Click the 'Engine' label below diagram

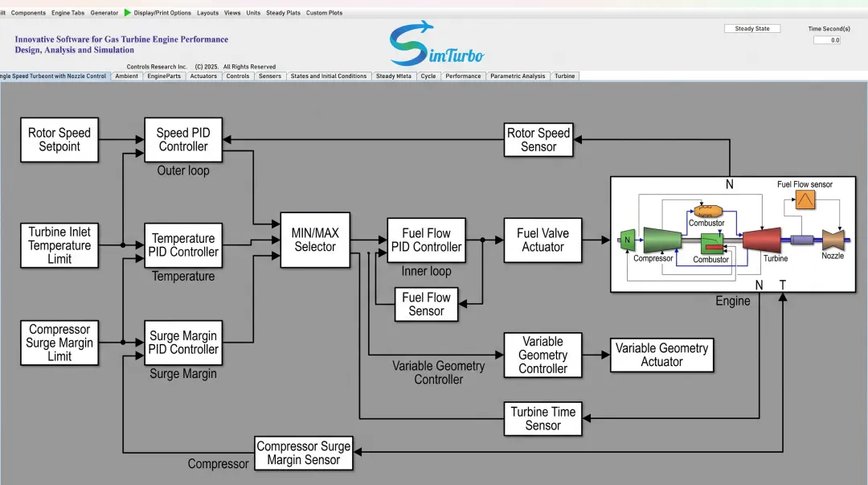pyautogui.click(x=733, y=301)
